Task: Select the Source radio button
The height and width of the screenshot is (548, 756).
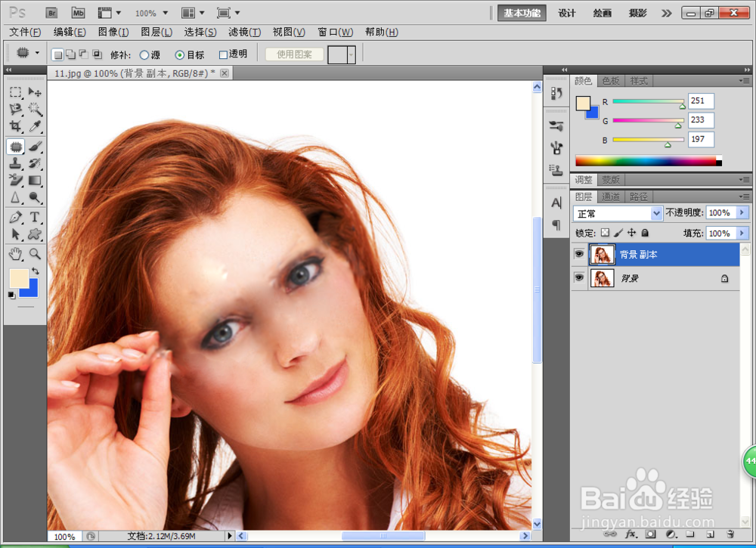Action: [144, 55]
